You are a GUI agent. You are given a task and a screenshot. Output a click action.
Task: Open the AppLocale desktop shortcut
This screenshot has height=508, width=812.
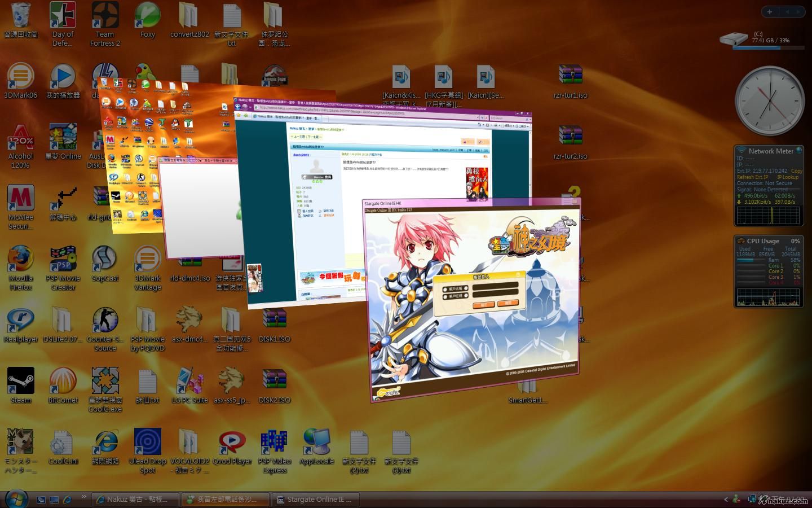(316, 443)
